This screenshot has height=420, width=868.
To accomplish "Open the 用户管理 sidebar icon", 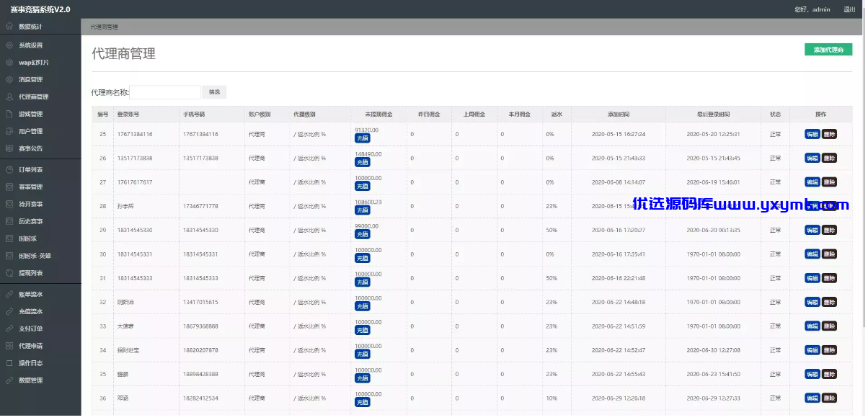I will [x=9, y=132].
